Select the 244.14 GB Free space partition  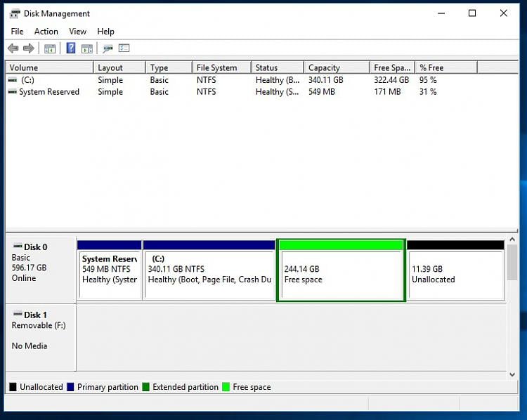341,270
